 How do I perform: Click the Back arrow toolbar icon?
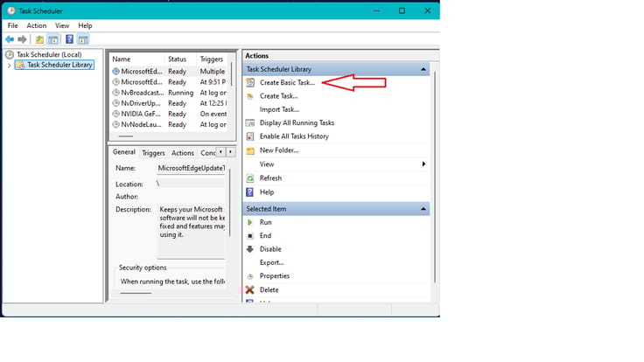pyautogui.click(x=10, y=39)
